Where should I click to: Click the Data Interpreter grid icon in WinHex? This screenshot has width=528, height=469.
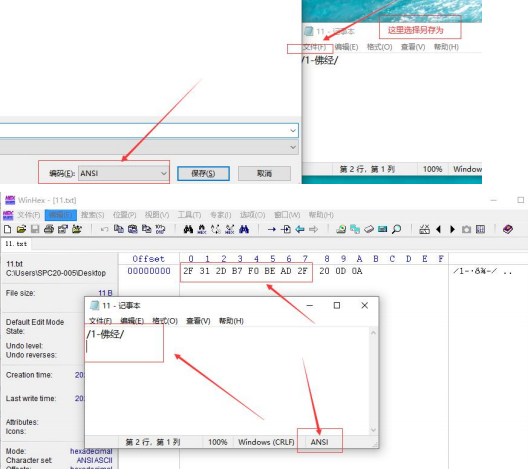481,229
